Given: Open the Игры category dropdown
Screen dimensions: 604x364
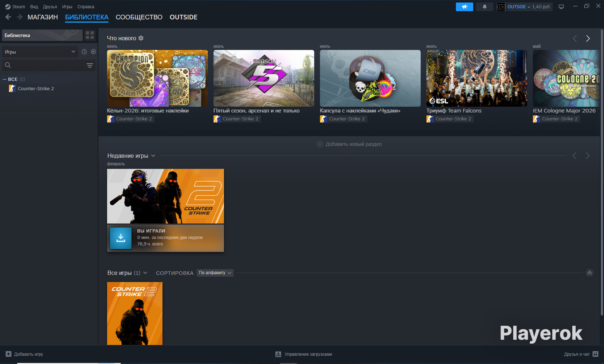Looking at the screenshot, I should click(40, 52).
